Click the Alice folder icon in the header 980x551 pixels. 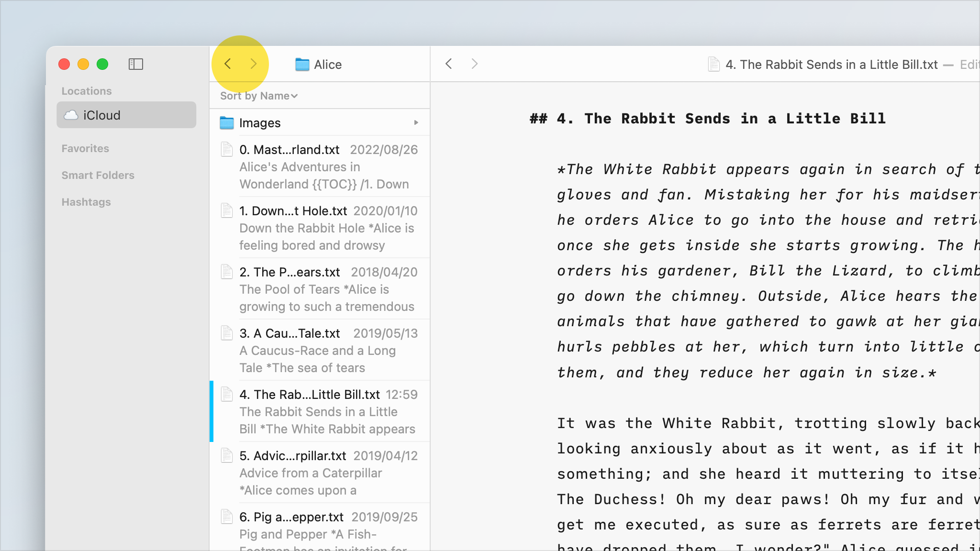point(302,65)
